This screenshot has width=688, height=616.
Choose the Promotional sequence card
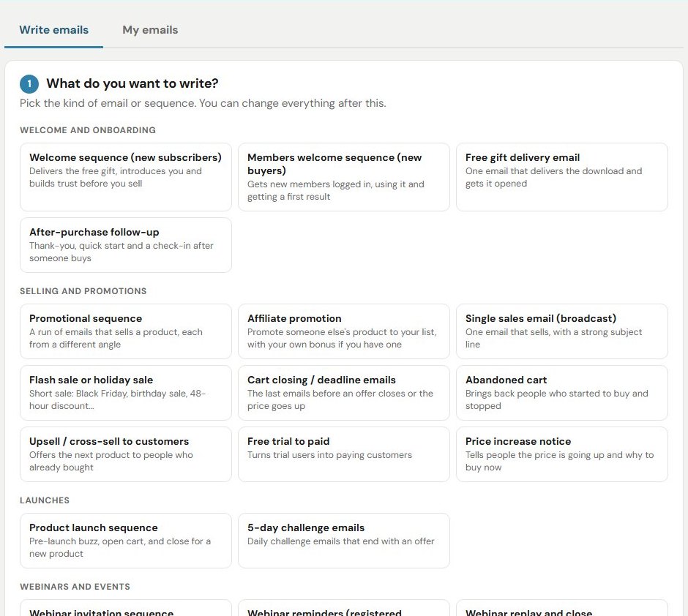125,331
